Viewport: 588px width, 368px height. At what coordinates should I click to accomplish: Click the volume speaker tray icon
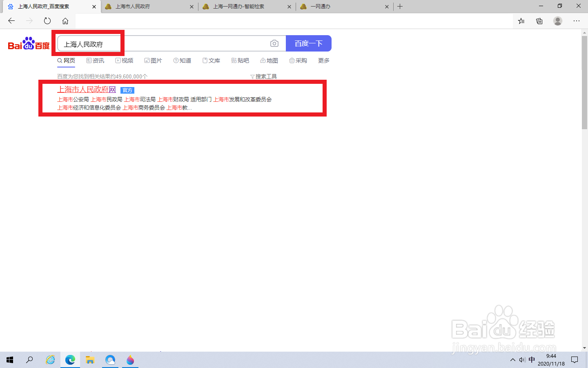click(x=522, y=360)
